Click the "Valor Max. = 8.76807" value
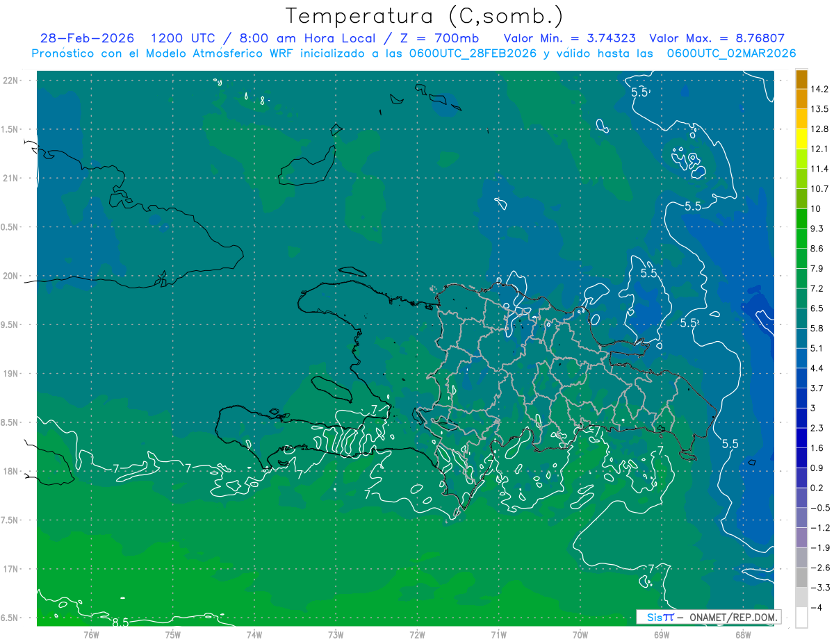Image resolution: width=834 pixels, height=644 pixels. point(717,38)
